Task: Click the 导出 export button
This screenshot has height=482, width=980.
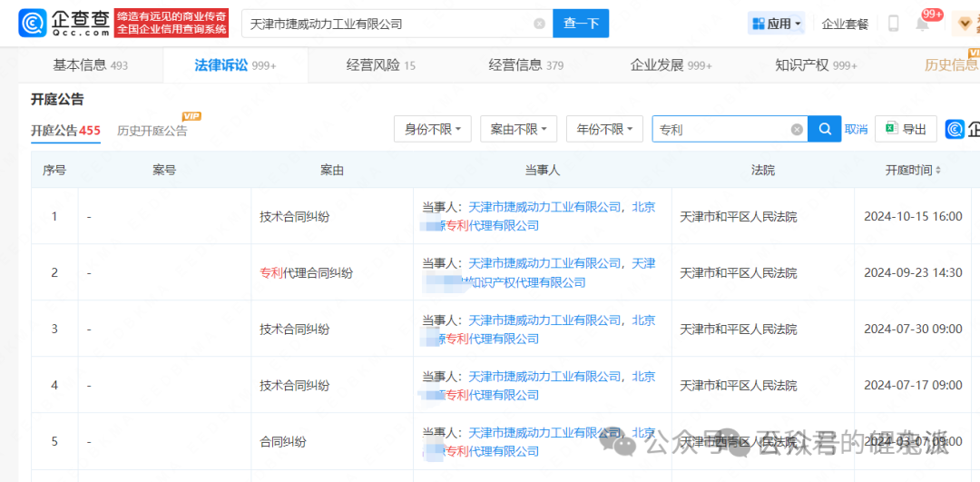Action: pos(906,129)
